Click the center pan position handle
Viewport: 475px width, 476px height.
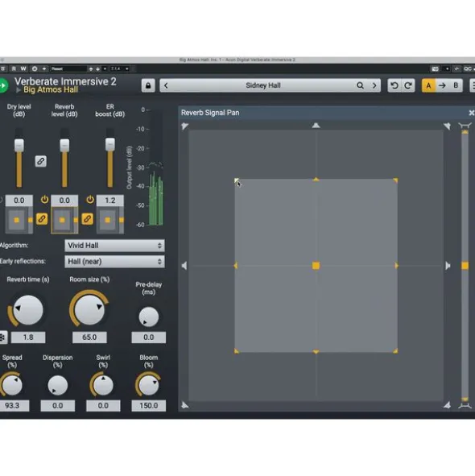tap(316, 266)
